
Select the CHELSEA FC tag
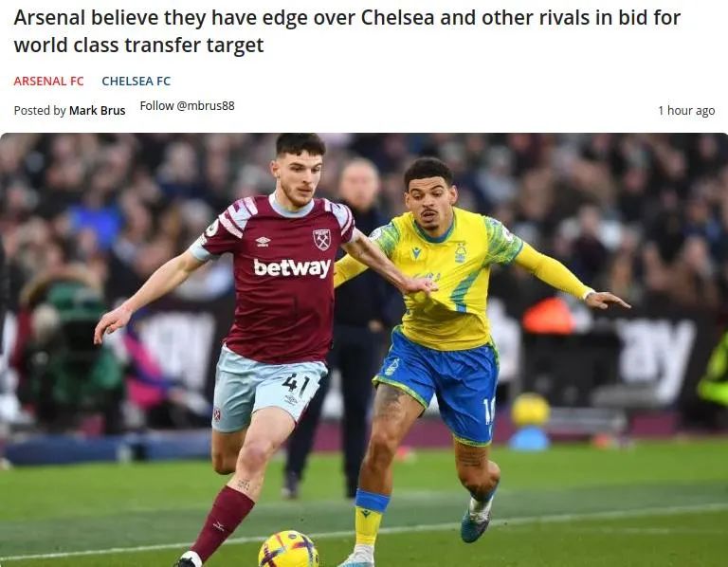pos(136,82)
